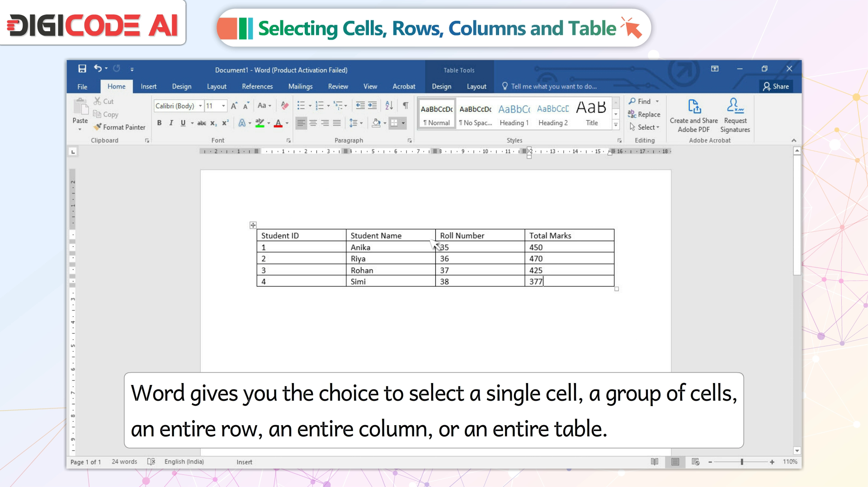Viewport: 868px width, 487px height.
Task: Apply Align Right to paragraph
Action: point(325,123)
